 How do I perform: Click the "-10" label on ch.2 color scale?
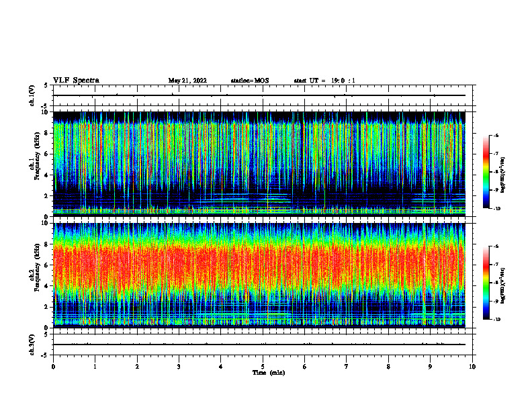[x=496, y=320]
